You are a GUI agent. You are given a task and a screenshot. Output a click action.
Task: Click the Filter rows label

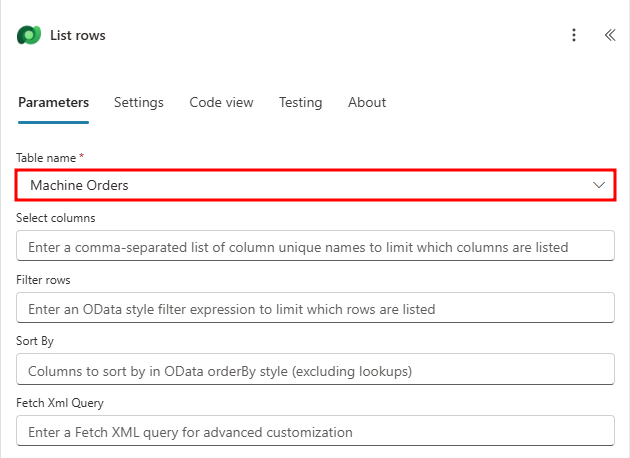43,280
